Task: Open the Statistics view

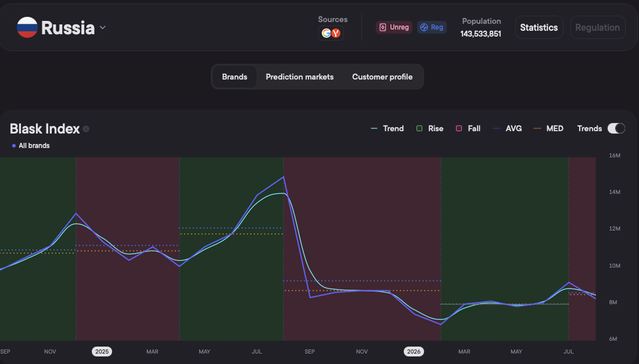Action: click(539, 27)
